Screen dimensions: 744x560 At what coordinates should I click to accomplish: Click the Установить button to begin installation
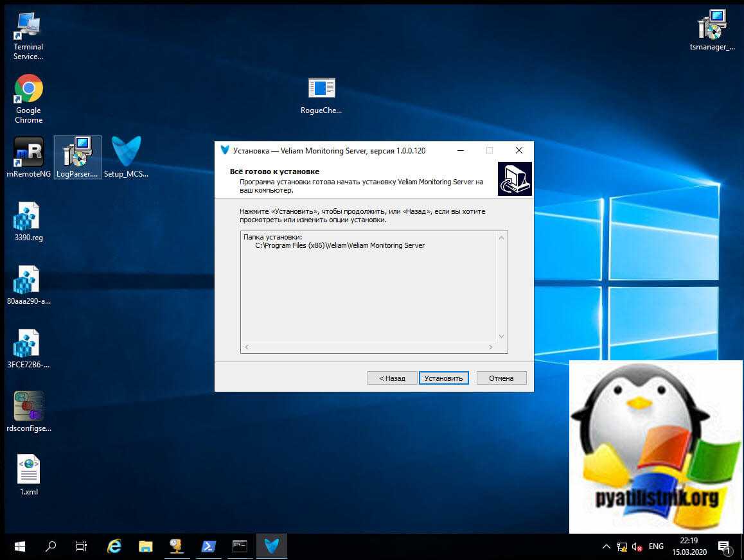pyautogui.click(x=443, y=378)
